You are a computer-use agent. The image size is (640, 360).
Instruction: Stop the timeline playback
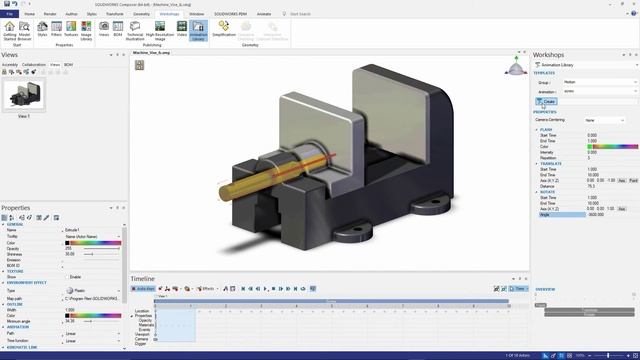(x=273, y=289)
